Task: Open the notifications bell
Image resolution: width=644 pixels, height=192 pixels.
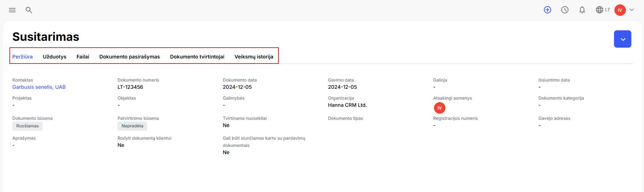Action: (582, 10)
